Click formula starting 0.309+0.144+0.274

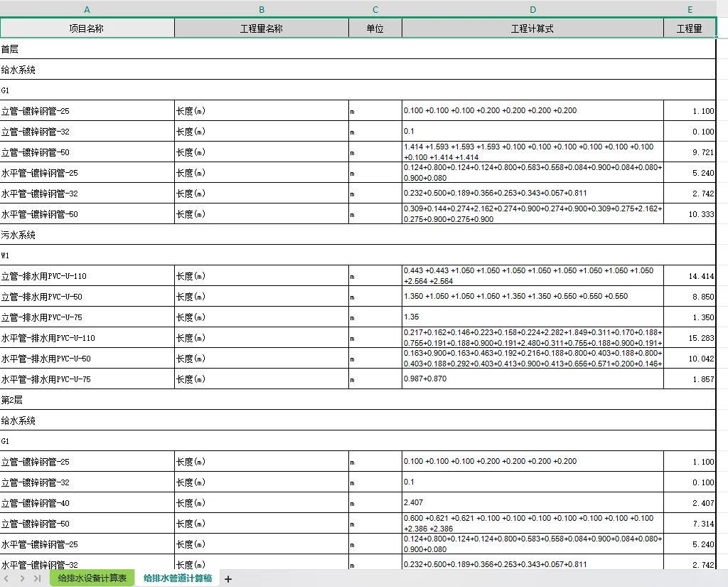[532, 214]
